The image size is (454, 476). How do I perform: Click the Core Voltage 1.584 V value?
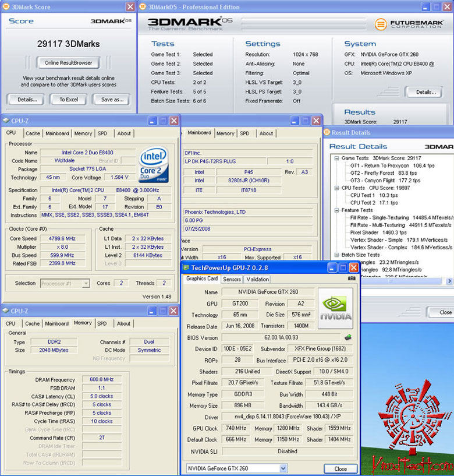119,177
